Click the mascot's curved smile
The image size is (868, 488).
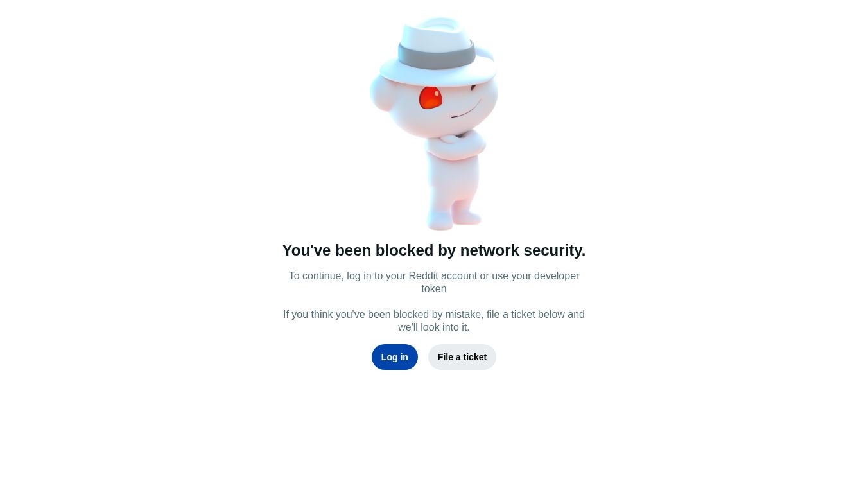pyautogui.click(x=466, y=110)
